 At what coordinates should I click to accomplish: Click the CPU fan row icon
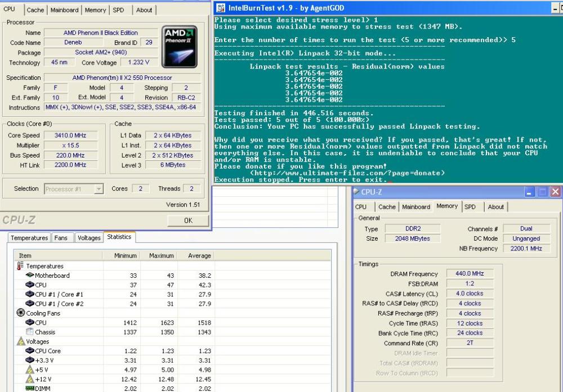click(30, 322)
